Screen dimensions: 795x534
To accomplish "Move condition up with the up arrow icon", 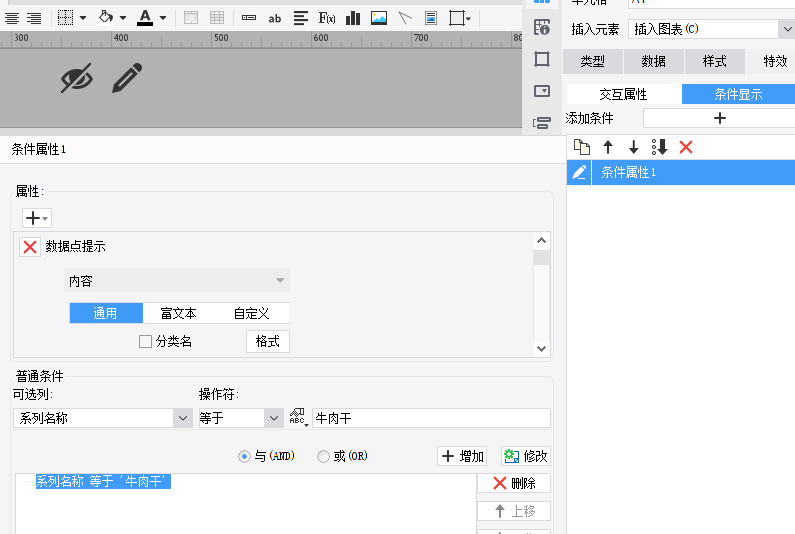I will pos(608,147).
